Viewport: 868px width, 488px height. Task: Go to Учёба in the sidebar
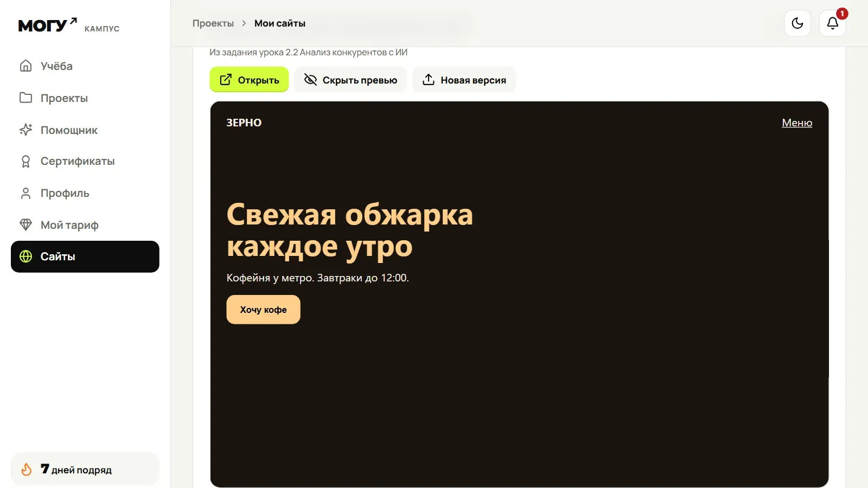click(x=85, y=66)
